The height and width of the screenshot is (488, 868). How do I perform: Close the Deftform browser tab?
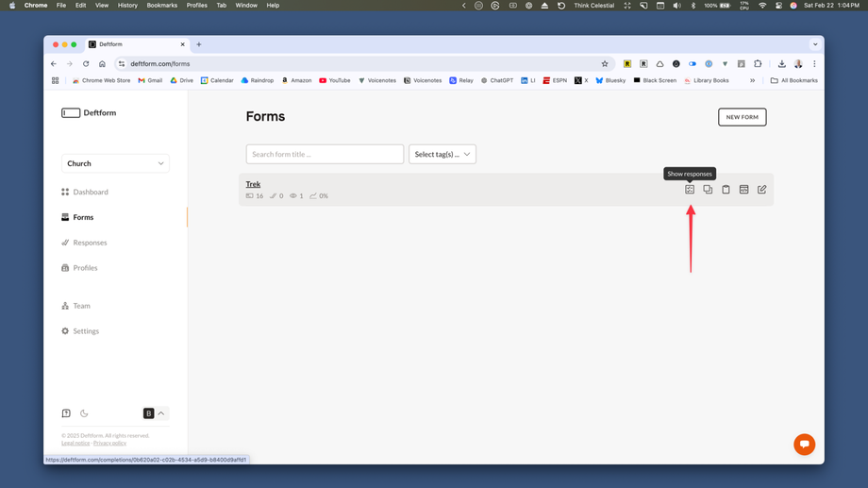click(183, 44)
